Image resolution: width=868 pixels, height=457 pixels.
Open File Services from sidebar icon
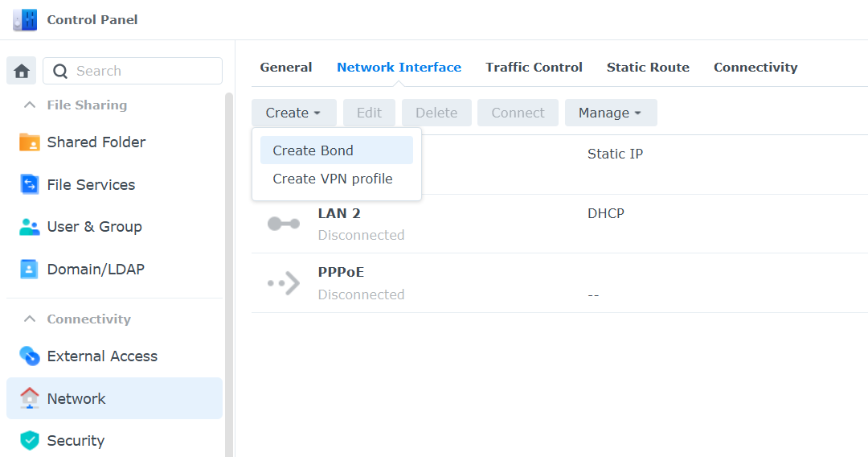point(30,184)
